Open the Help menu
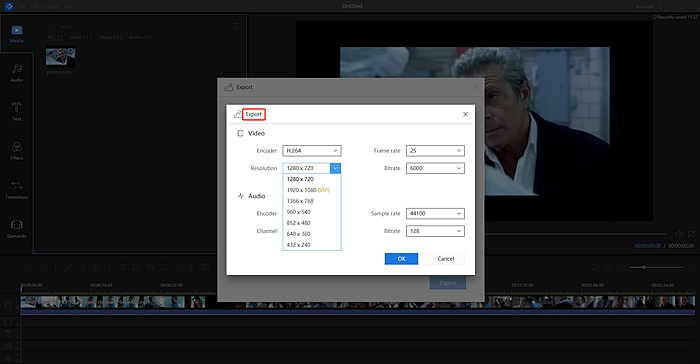Image resolution: width=700 pixels, height=364 pixels. pos(69,7)
